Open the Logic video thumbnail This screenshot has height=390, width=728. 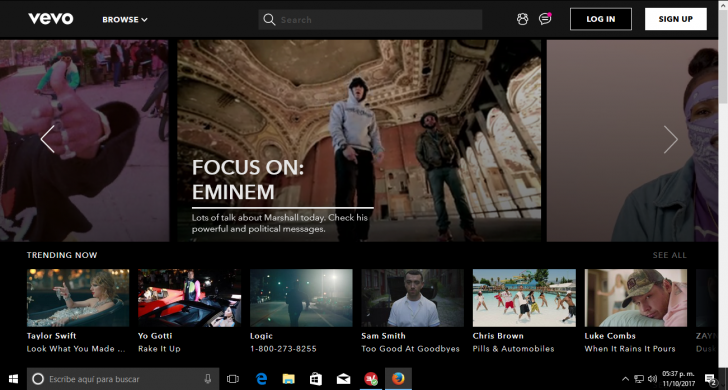[301, 298]
